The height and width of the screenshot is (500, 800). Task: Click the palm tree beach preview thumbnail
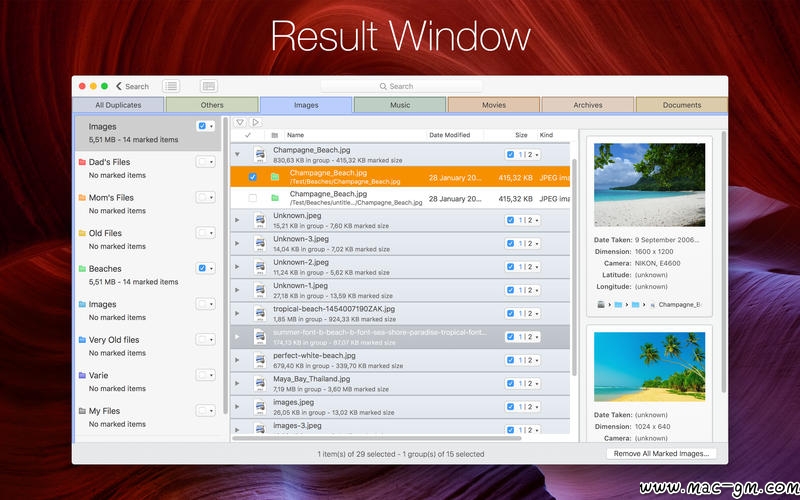pos(649,367)
